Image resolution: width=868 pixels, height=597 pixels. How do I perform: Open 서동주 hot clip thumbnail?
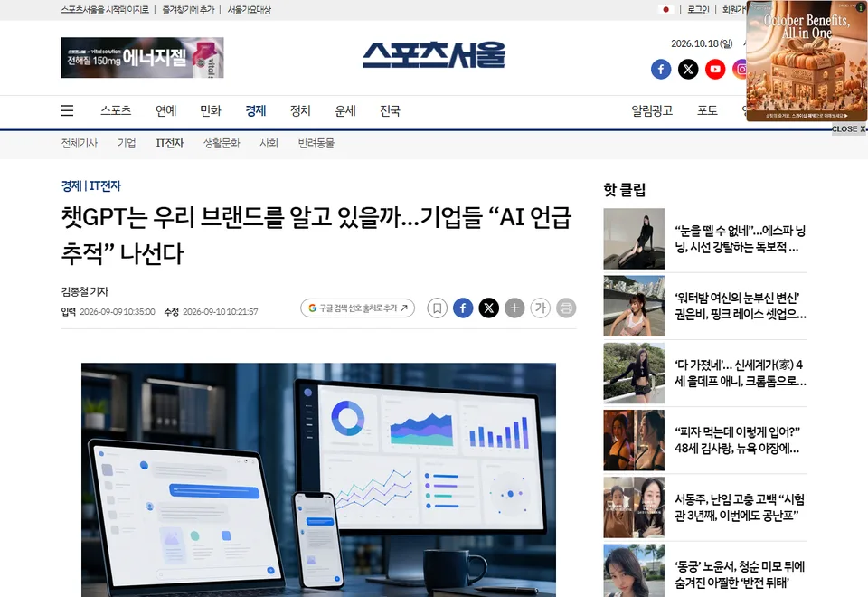coord(634,507)
